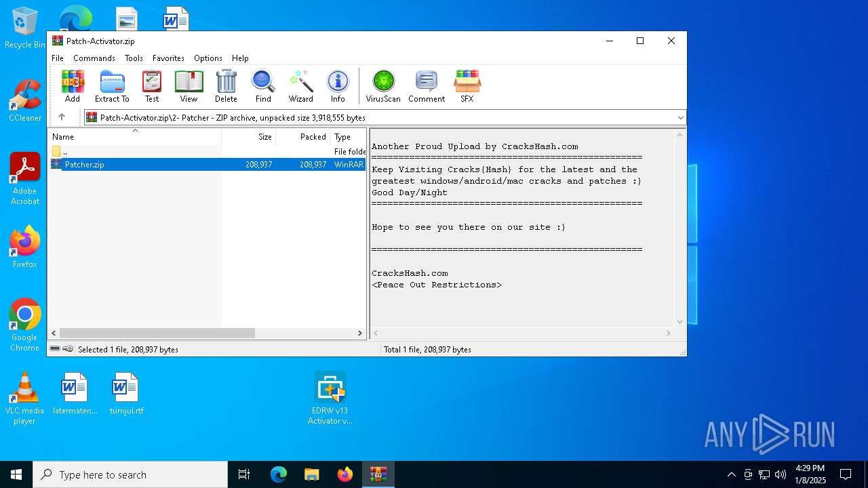Show archive Info
The width and height of the screenshot is (868, 488).
coord(338,86)
